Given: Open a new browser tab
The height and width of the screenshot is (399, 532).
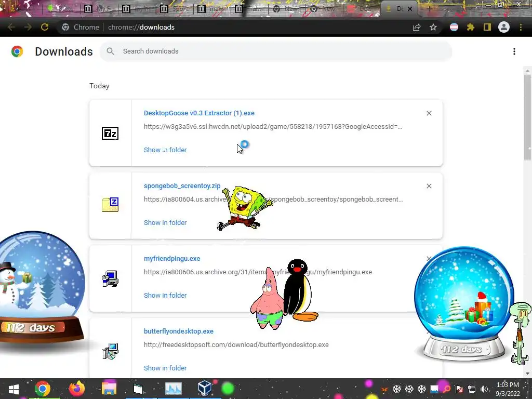Looking at the screenshot, I should (x=429, y=9).
